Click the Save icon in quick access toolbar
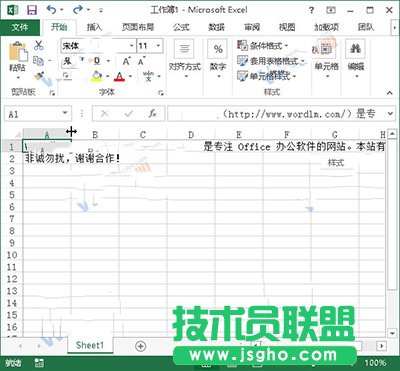The image size is (400, 371). coord(32,10)
